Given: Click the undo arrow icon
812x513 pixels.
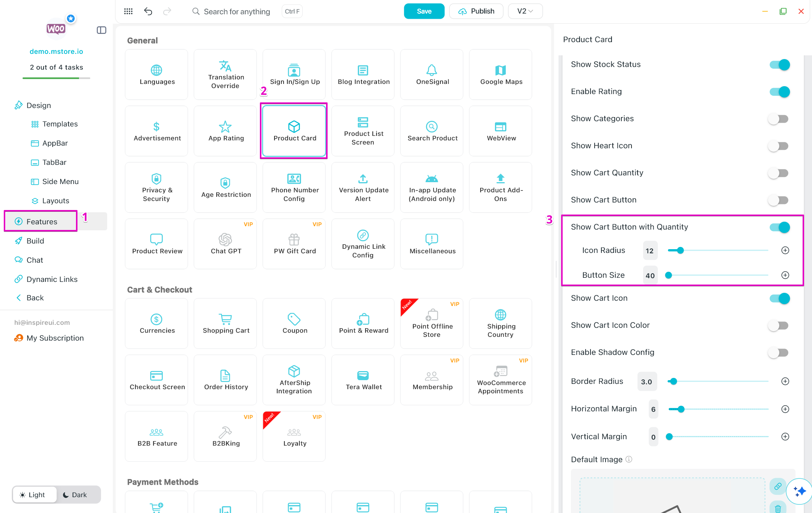Looking at the screenshot, I should (x=148, y=11).
